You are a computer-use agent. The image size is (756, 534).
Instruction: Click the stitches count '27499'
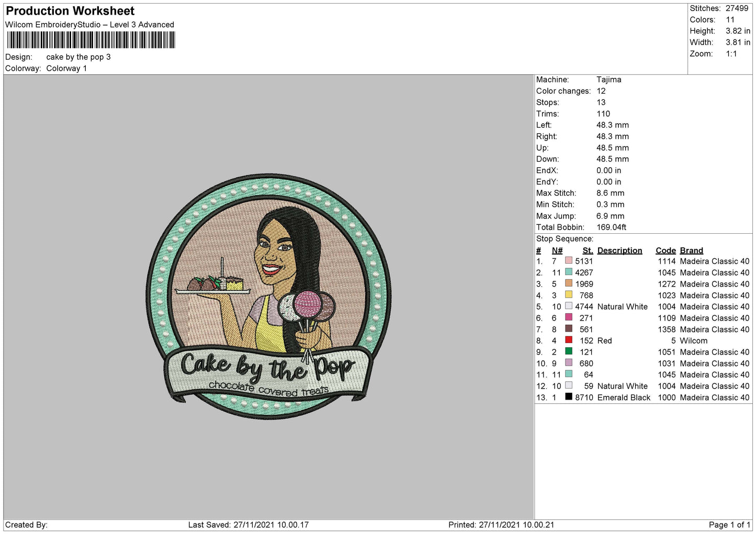pos(737,8)
